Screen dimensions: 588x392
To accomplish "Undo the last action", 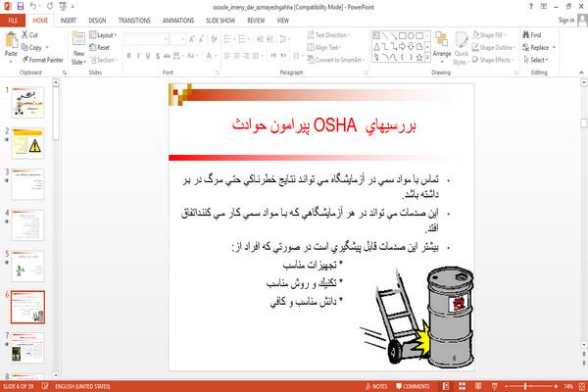I will [33, 7].
